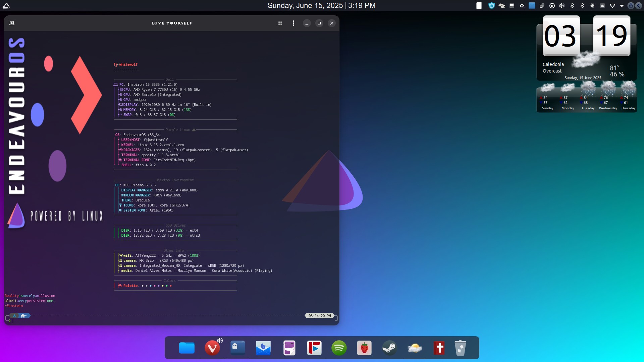644x362 pixels.
Task: Open the red Bible cross app in dock
Action: [x=439, y=348]
